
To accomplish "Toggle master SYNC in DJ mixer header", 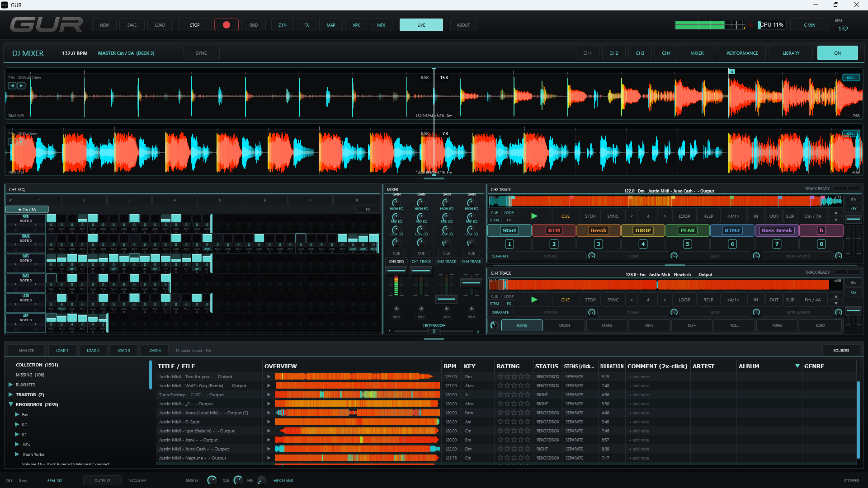I will (x=201, y=53).
